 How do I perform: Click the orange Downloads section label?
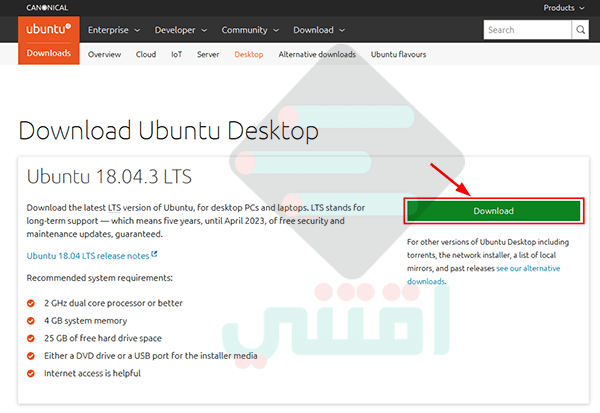49,53
